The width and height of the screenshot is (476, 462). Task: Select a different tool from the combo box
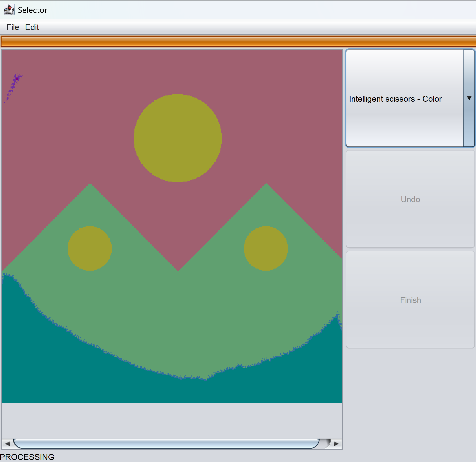410,98
